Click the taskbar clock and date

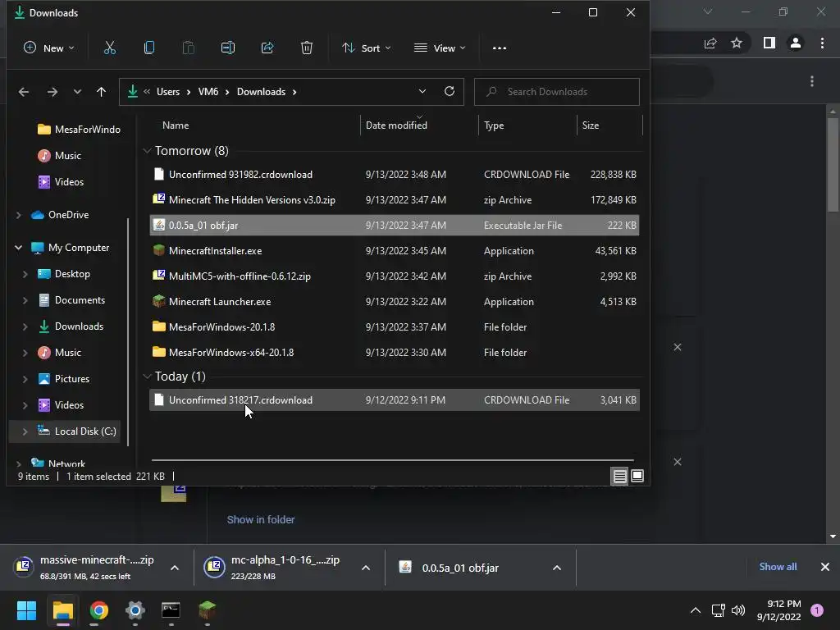(x=778, y=610)
